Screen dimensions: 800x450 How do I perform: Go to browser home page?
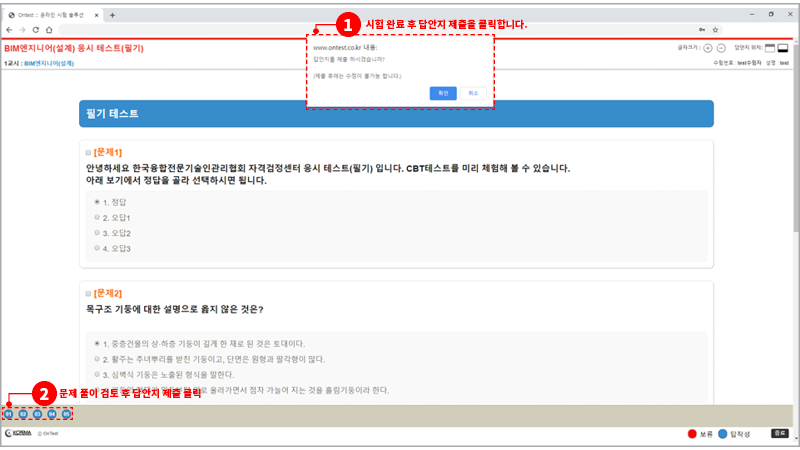pos(49,30)
